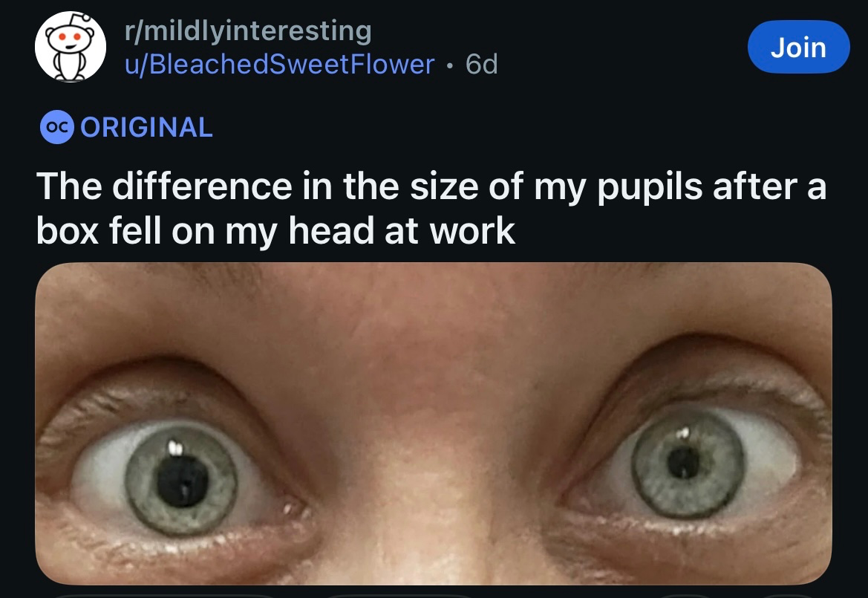
Task: Tap below the image on the action bar
Action: pyautogui.click(x=434, y=594)
